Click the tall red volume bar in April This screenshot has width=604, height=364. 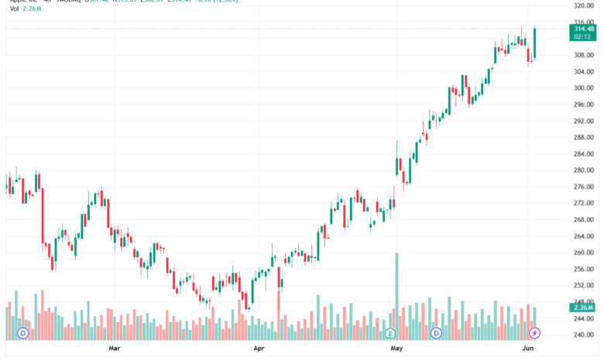point(279,315)
